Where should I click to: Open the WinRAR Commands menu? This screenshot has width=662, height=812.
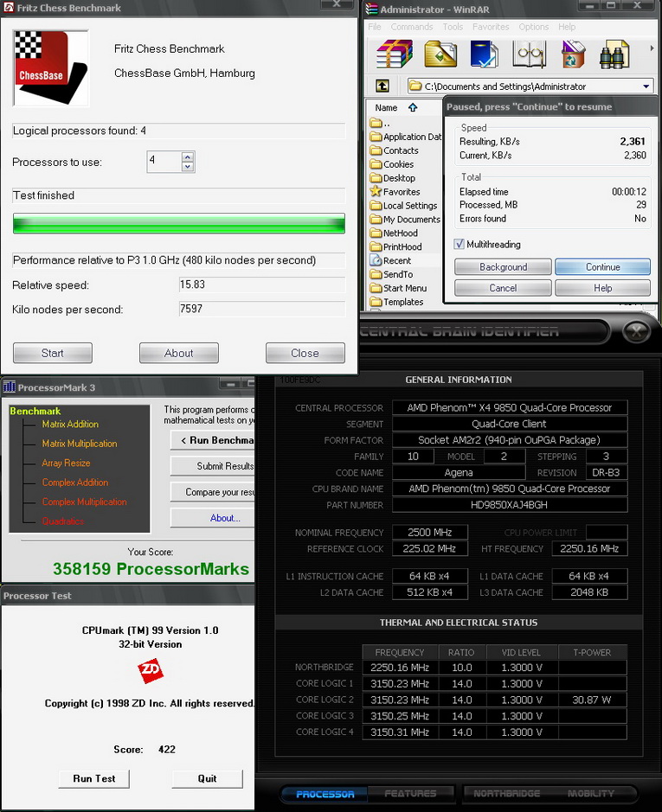[412, 27]
